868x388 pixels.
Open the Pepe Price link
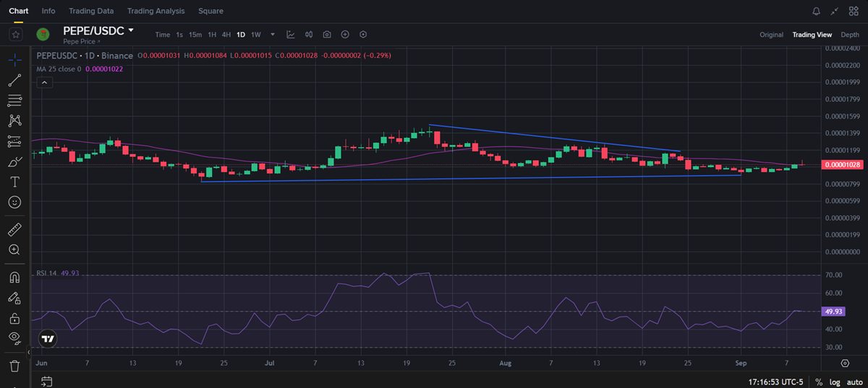[x=82, y=42]
